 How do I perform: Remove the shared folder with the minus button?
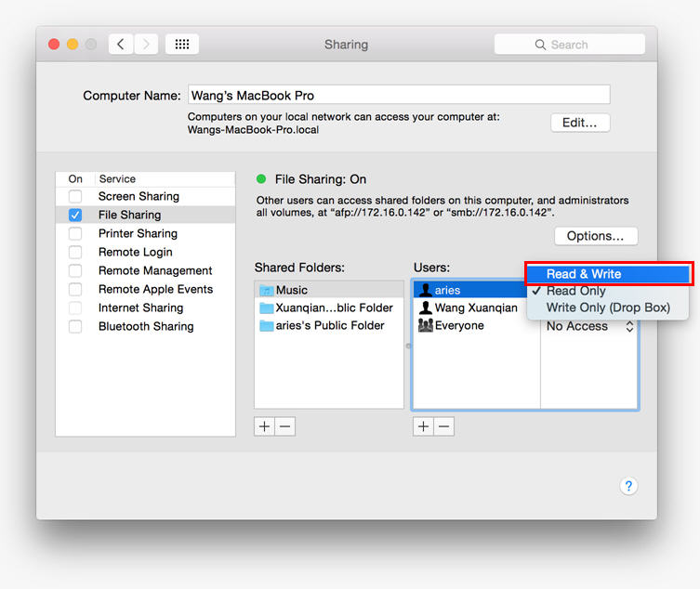point(284,426)
